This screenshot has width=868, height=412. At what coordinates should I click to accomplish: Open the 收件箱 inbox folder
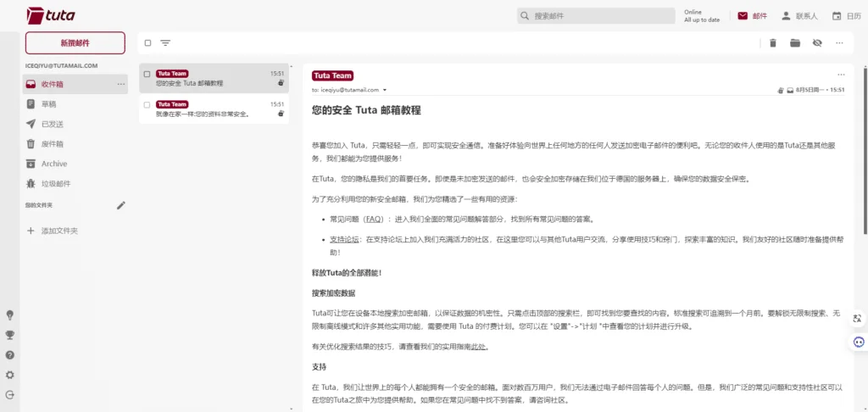pyautogui.click(x=75, y=84)
